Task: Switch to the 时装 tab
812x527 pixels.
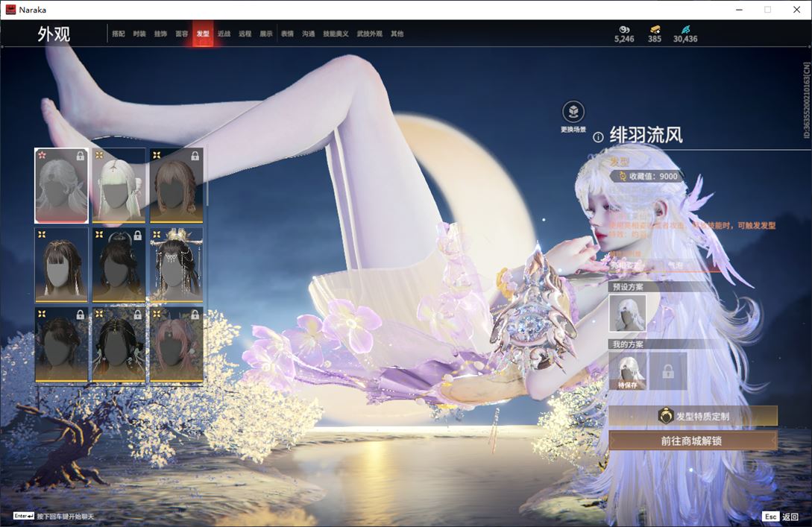Action: [x=139, y=34]
